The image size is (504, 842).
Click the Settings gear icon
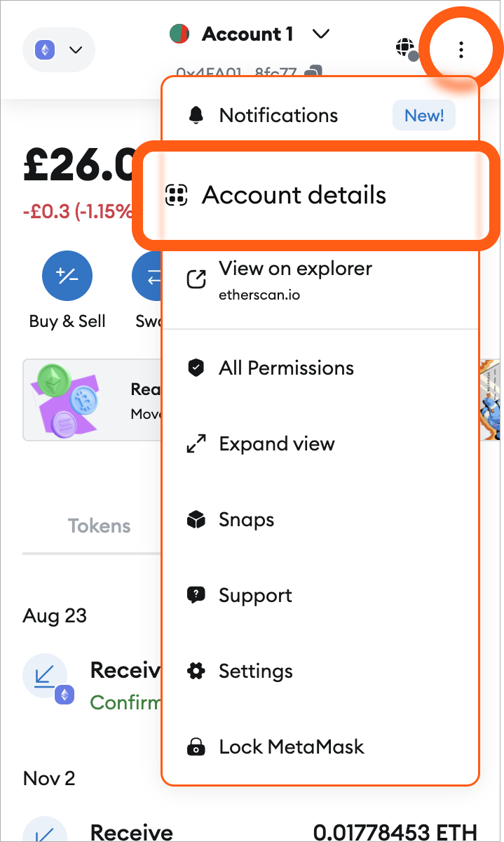tap(196, 671)
